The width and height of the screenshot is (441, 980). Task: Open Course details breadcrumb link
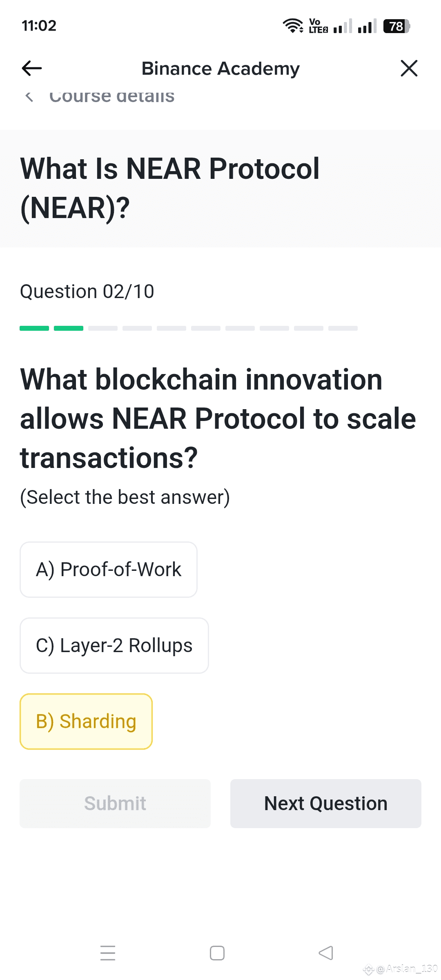click(x=112, y=97)
